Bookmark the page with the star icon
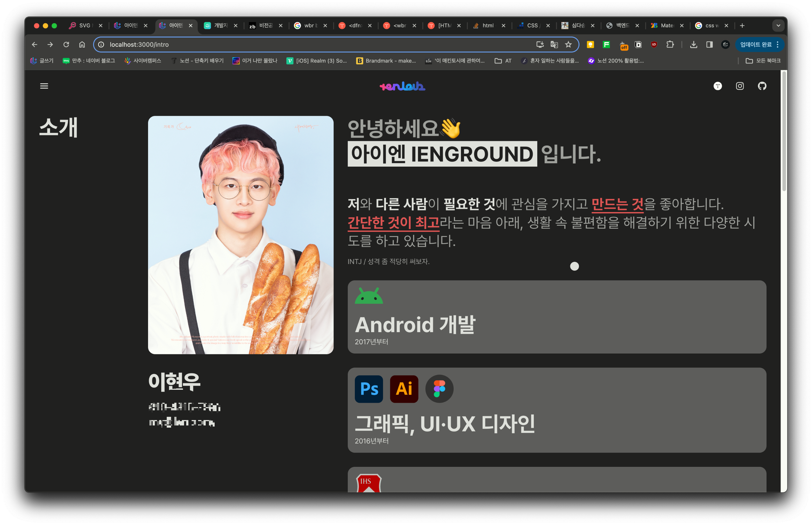This screenshot has width=812, height=525. point(568,44)
